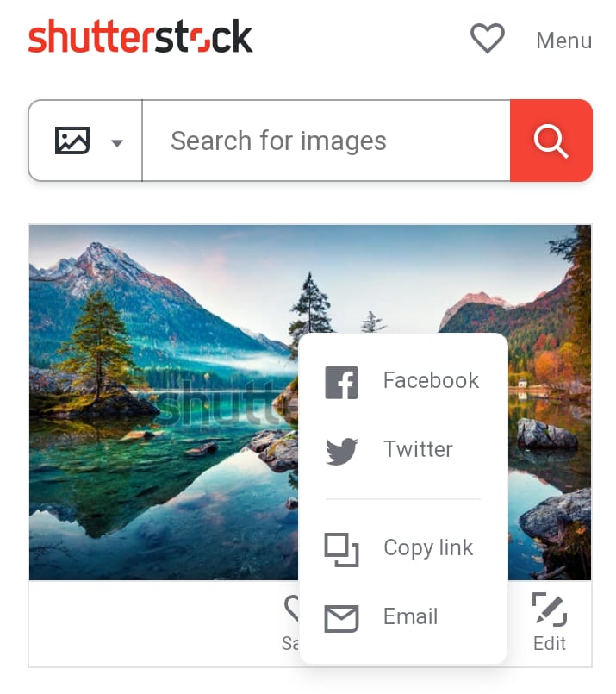Viewport: 616px width, 694px height.
Task: Open saved items heart icon in header
Action: (x=487, y=39)
